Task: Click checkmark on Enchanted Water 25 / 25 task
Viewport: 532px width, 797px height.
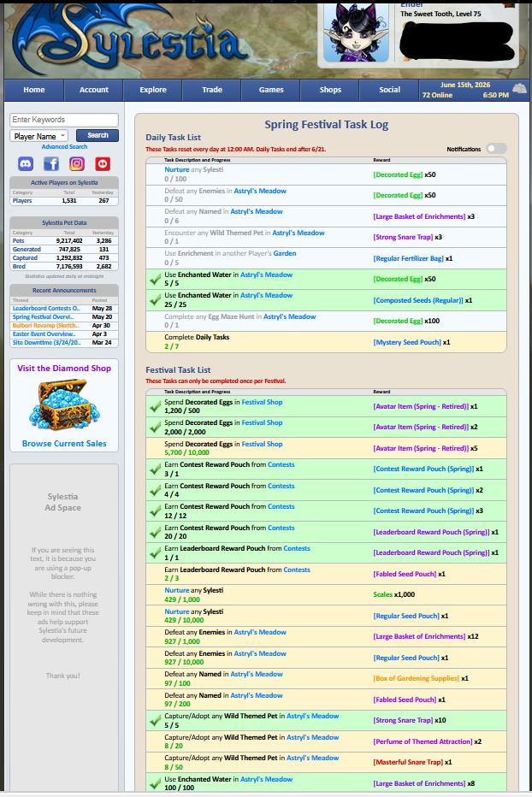Action: pyautogui.click(x=155, y=300)
